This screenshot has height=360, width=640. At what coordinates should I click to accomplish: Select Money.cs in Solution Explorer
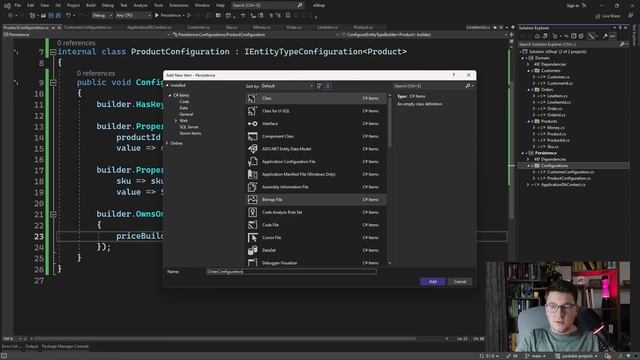click(556, 128)
